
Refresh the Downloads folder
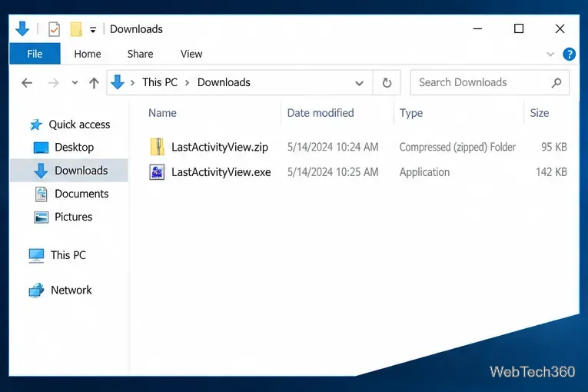[387, 82]
